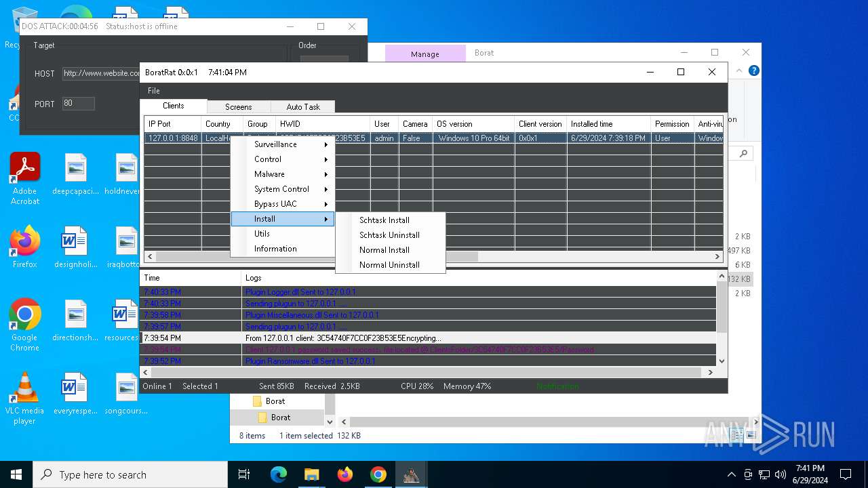Click the logs horizontal scrollbar right arrow
Viewport: 868px width, 488px height.
click(710, 372)
